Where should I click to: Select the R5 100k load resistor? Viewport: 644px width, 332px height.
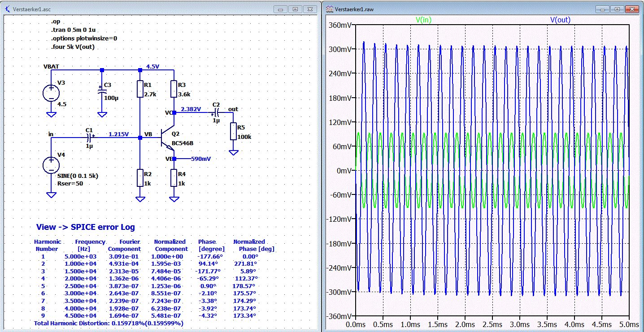pyautogui.click(x=233, y=131)
